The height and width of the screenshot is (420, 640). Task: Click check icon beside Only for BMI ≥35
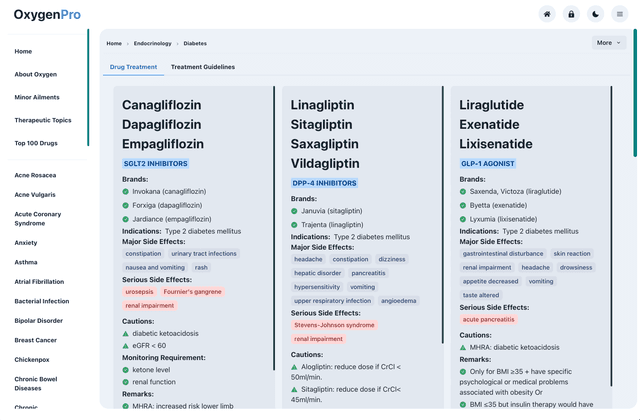pos(462,372)
